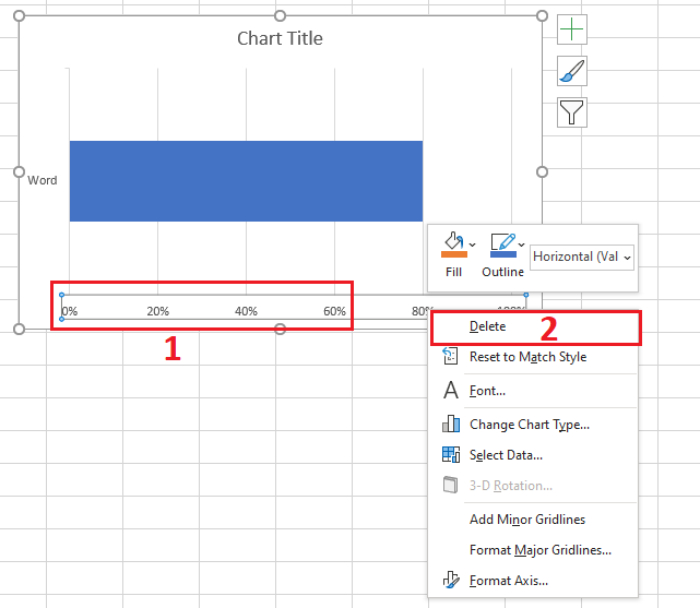Image resolution: width=700 pixels, height=608 pixels.
Task: Select the blue data bar in chart
Action: (246, 181)
